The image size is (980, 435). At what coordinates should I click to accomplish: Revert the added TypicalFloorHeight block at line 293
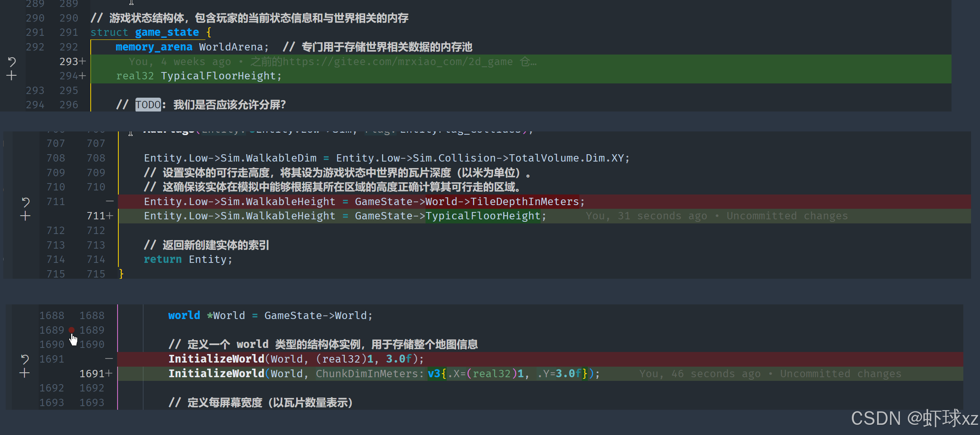[12, 62]
